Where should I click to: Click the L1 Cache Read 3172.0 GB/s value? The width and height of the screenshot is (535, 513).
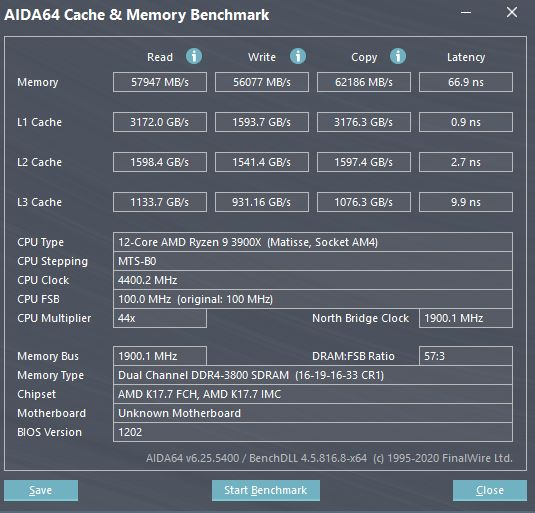coord(160,122)
